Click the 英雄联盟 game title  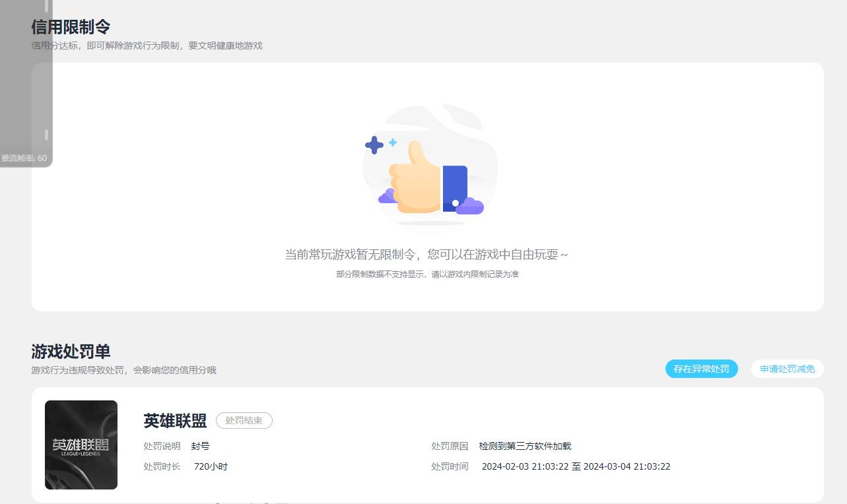174,421
